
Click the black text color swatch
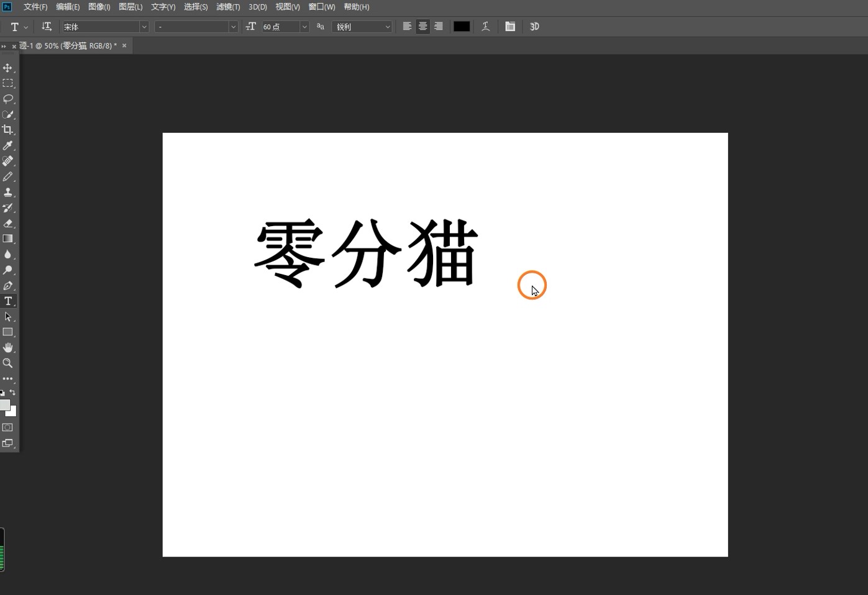point(462,27)
